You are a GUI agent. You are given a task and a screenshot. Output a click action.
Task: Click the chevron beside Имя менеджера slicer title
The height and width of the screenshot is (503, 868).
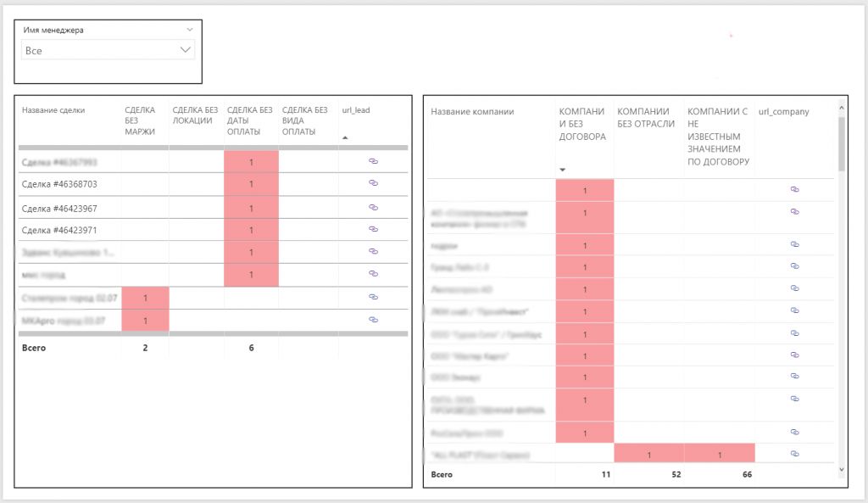pos(189,30)
